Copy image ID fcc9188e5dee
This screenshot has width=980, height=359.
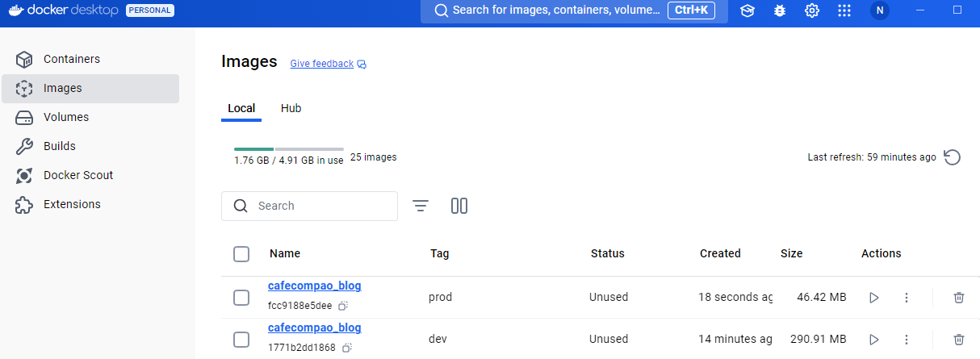point(343,307)
